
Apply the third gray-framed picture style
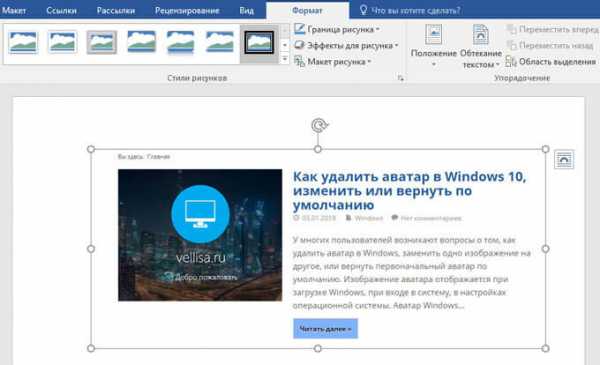coord(102,42)
